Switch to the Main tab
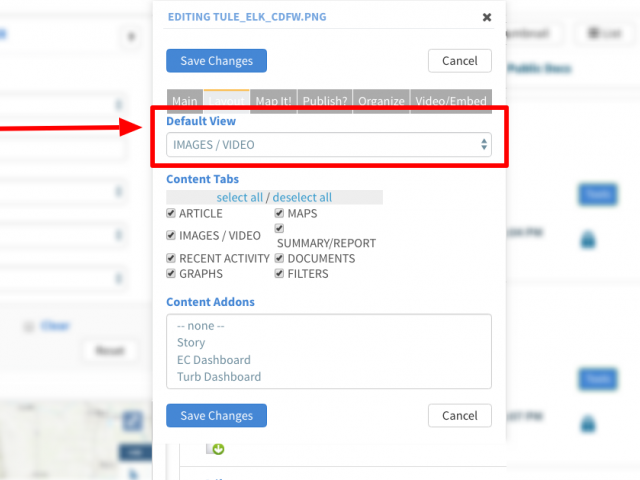640x480 pixels. 184,101
